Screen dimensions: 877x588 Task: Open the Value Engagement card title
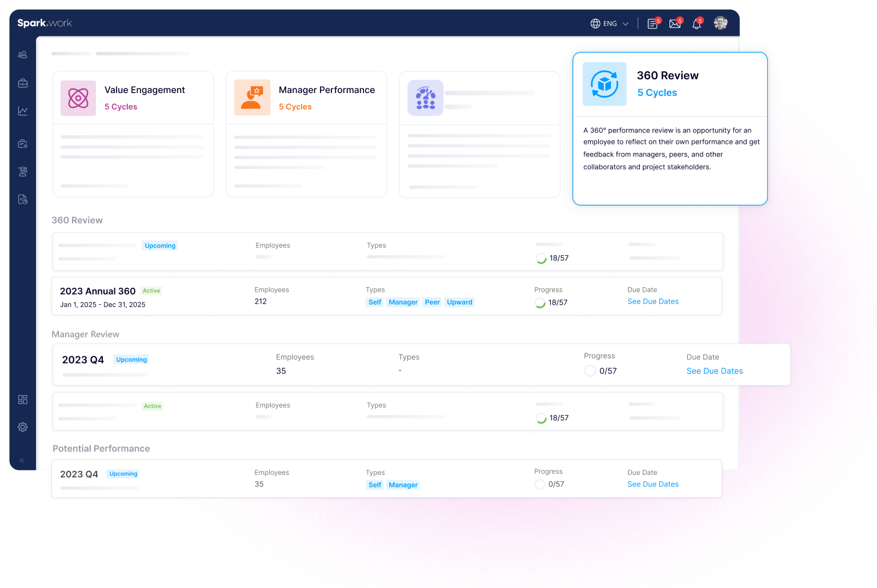click(145, 90)
